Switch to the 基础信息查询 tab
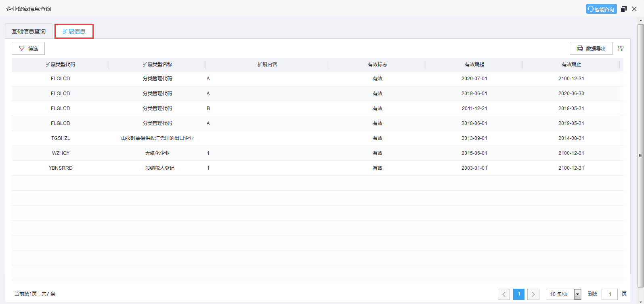Image resolution: width=644 pixels, height=304 pixels. click(29, 31)
